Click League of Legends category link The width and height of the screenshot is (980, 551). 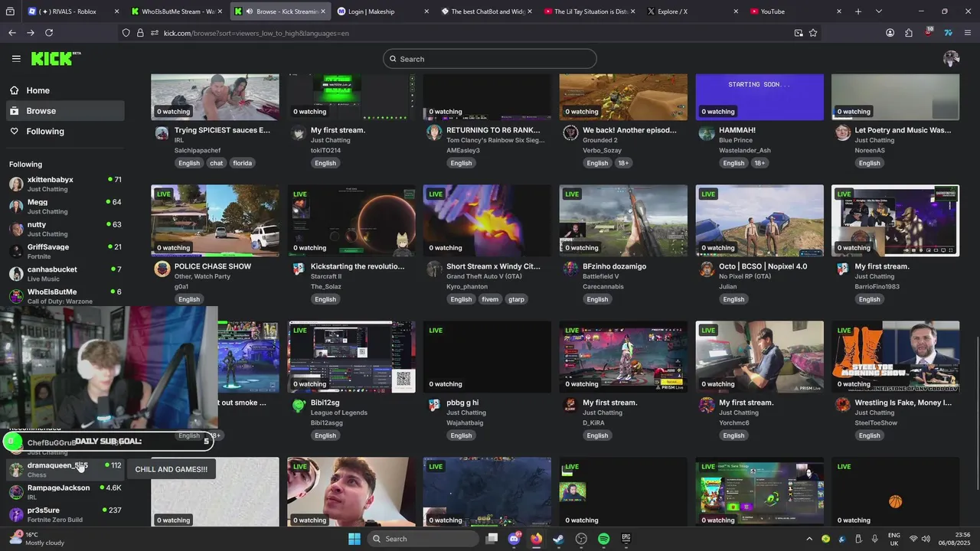pos(339,412)
